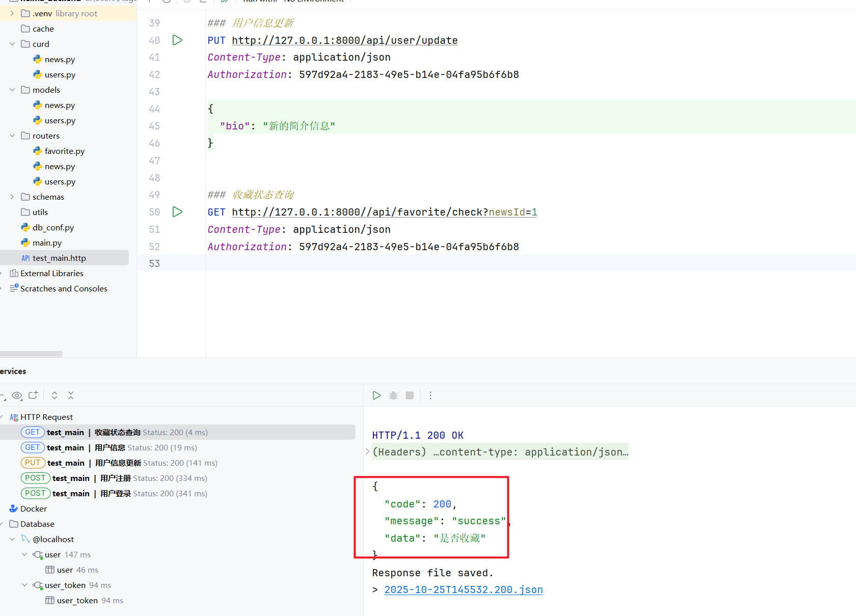Viewport: 856px width, 616px height.
Task: Open the three-dot more options menu
Action: click(x=431, y=395)
